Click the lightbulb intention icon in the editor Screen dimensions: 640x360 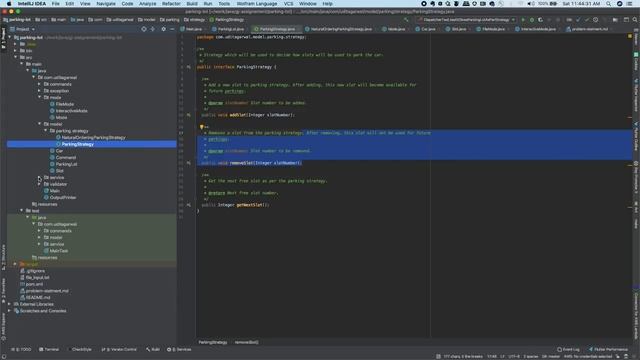201,127
